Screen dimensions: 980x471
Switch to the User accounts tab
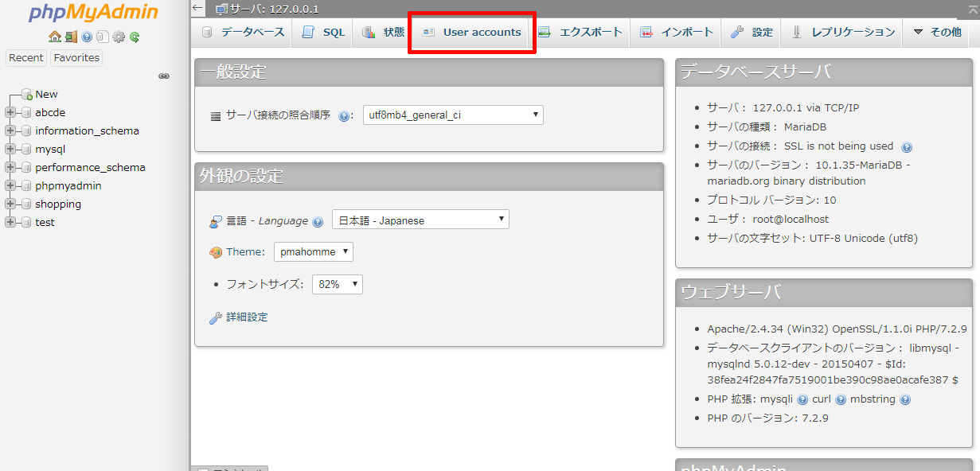coord(471,33)
